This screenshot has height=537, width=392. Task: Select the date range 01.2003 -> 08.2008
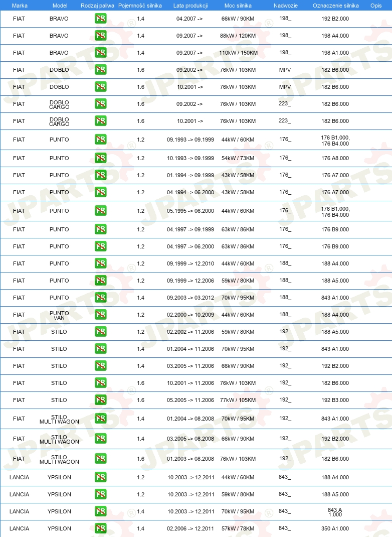tap(190, 459)
